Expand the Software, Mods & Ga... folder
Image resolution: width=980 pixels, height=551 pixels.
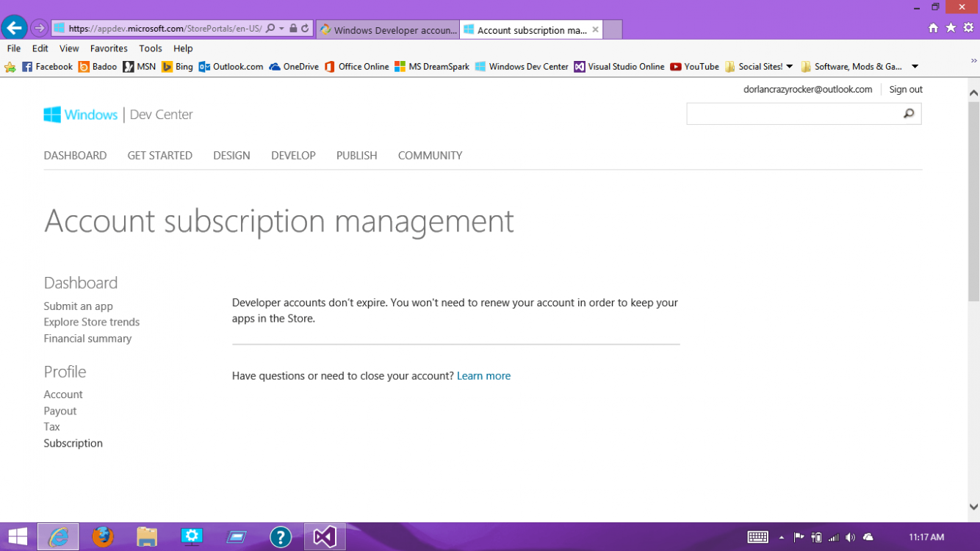coord(859,67)
